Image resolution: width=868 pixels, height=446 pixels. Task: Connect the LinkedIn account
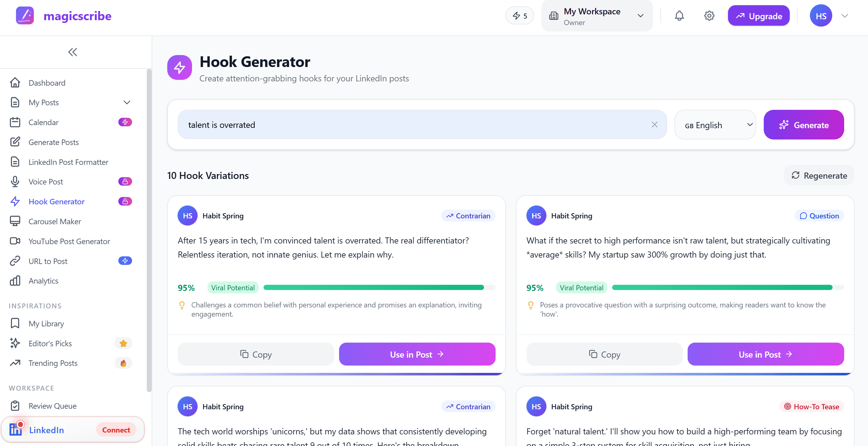pos(116,429)
